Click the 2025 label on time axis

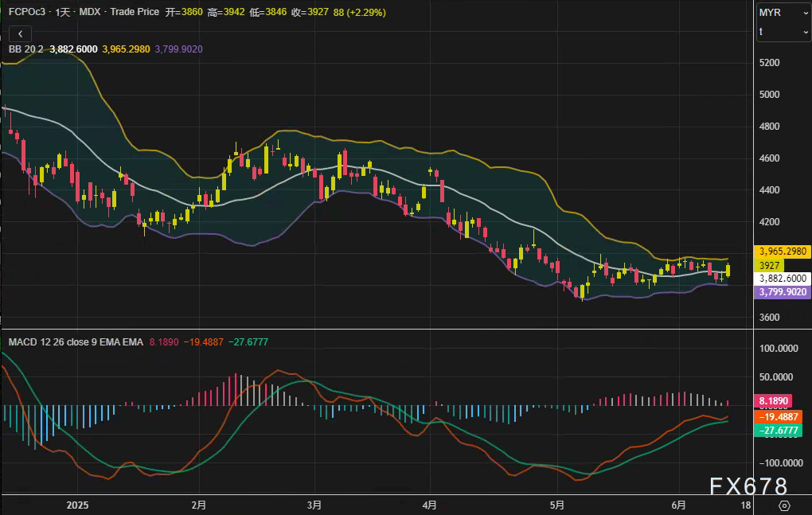tap(78, 505)
